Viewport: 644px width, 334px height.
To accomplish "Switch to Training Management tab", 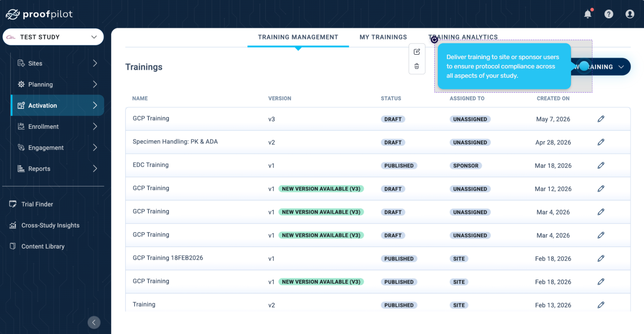I will pyautogui.click(x=298, y=37).
